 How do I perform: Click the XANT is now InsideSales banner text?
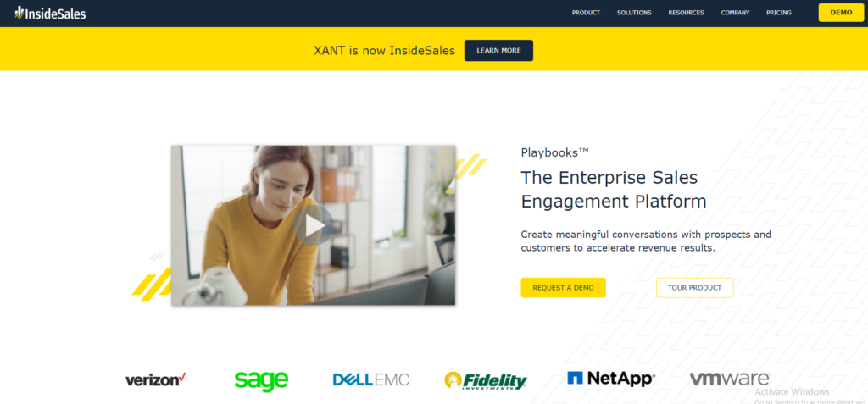click(385, 50)
